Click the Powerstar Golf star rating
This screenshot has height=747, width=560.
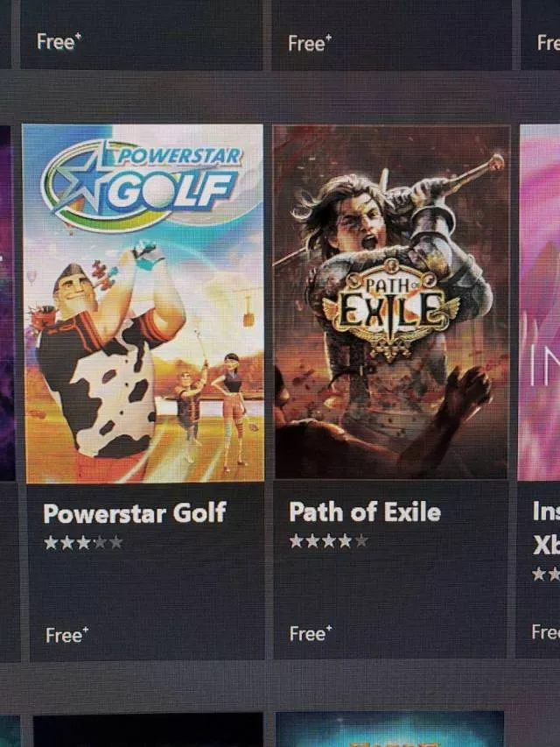[83, 543]
